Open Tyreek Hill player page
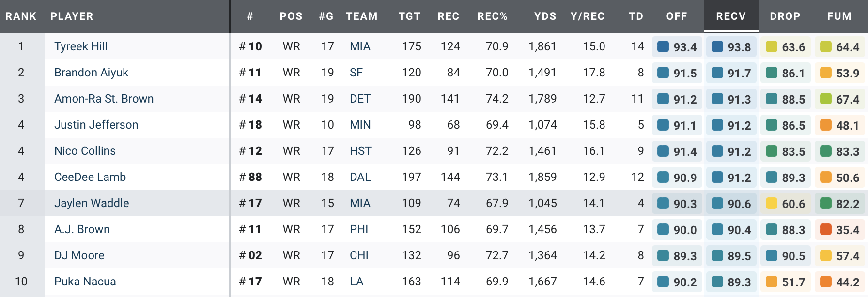 [x=81, y=46]
